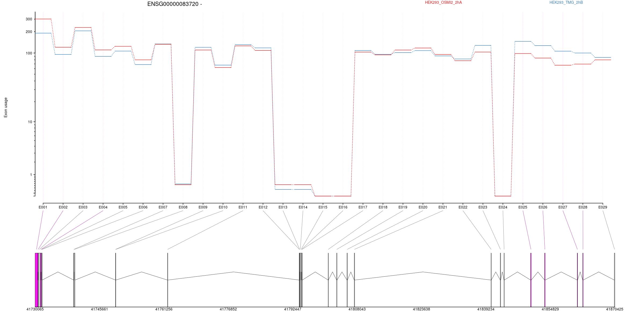This screenshot has width=644, height=322.
Task: Click exon label E025
Action: [x=523, y=207]
